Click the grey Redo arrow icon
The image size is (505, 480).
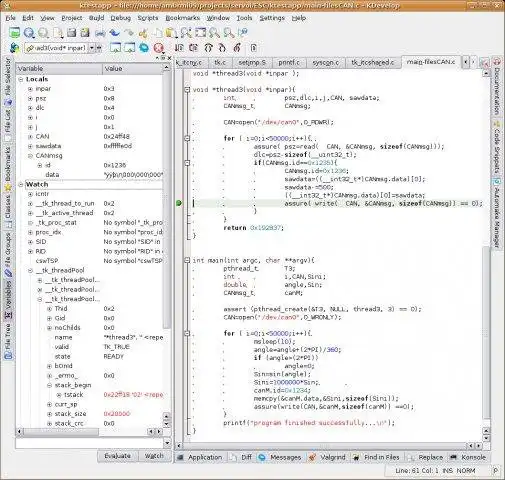[x=129, y=33]
